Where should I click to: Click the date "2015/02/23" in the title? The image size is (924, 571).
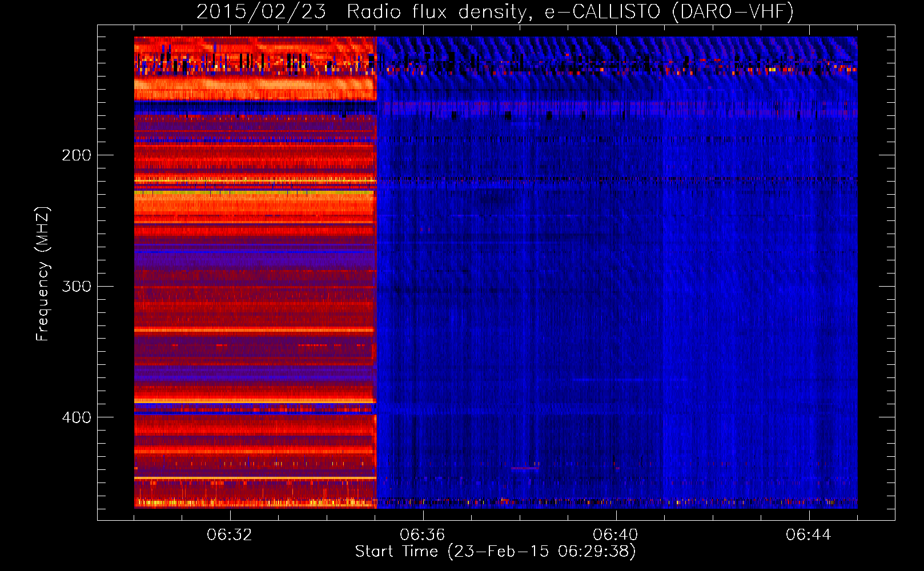[261, 11]
